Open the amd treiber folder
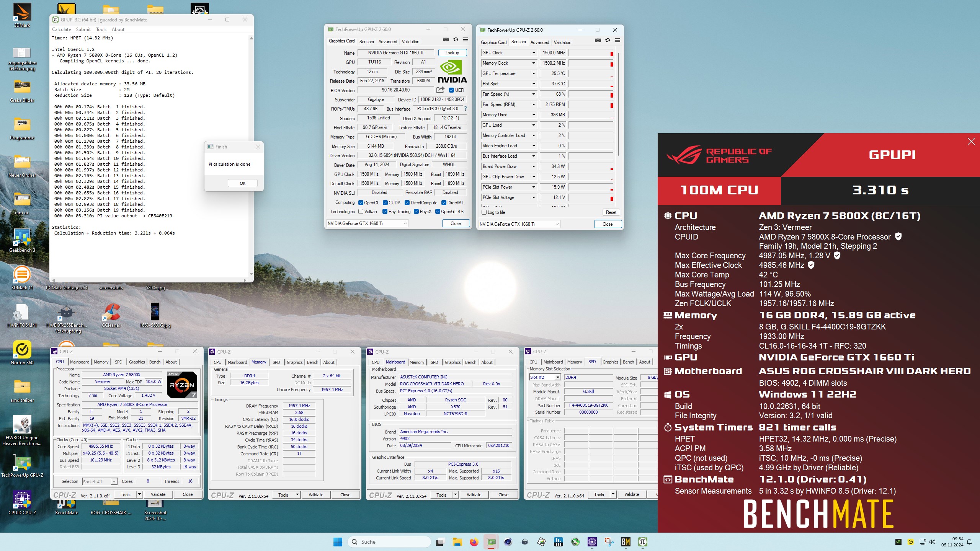 coord(22,390)
